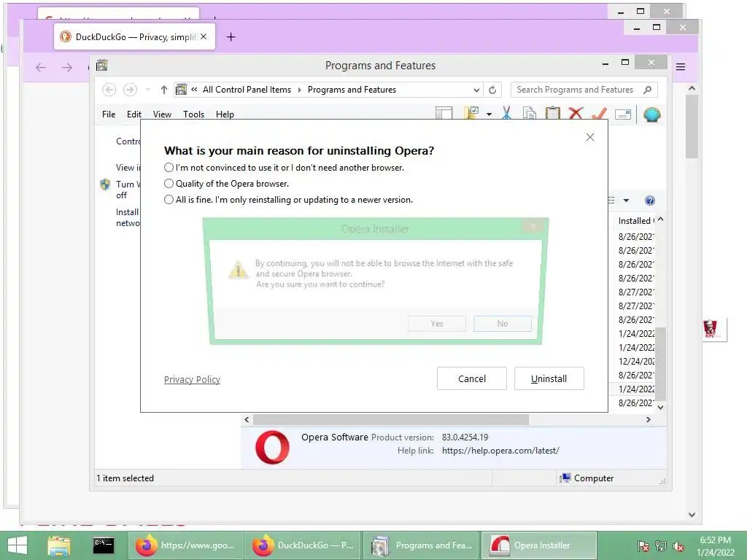Click the 12/24 installed date row
This screenshot has height=560, width=747.
[x=636, y=362]
